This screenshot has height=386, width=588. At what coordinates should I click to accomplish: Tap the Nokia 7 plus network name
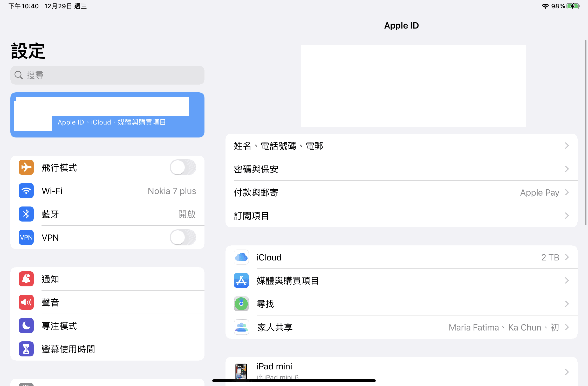pyautogui.click(x=172, y=191)
